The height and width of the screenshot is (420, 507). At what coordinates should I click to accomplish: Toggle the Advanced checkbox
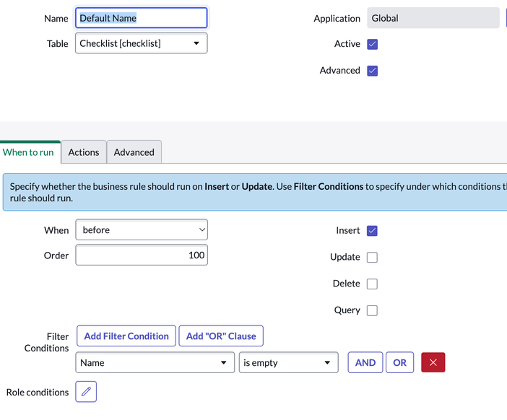point(372,71)
